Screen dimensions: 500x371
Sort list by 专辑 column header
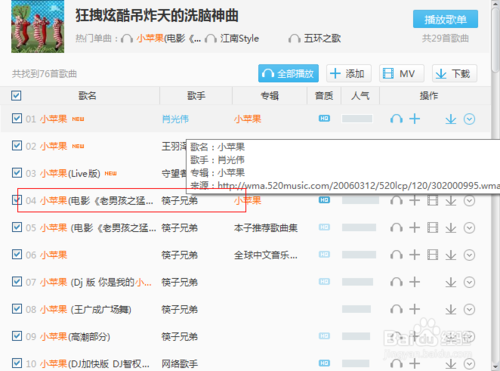click(x=269, y=96)
